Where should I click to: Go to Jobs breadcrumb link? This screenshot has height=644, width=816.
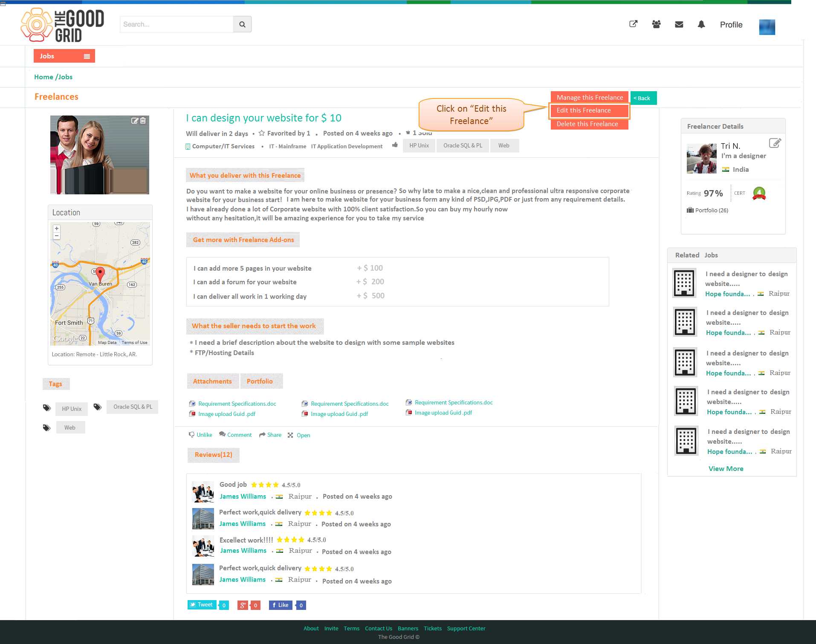[65, 77]
